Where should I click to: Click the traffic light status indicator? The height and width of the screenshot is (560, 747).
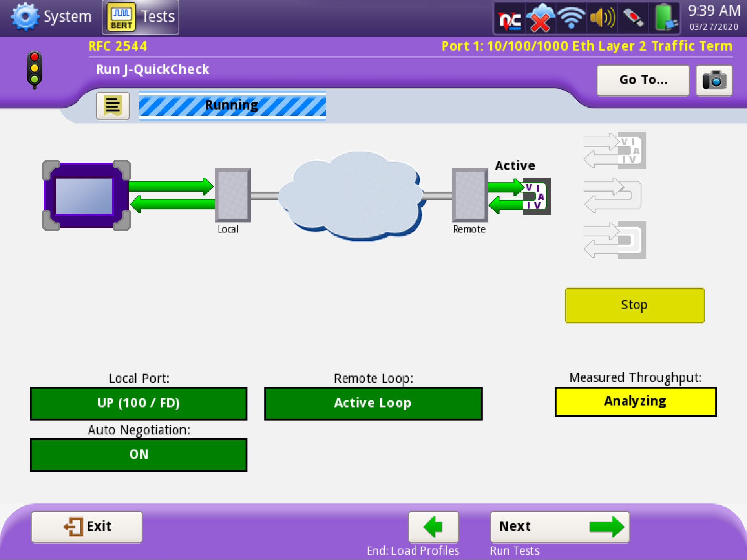pos(35,70)
